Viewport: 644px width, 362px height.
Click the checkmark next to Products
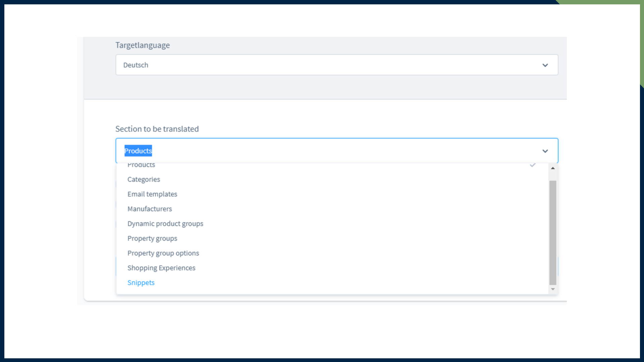tap(533, 165)
